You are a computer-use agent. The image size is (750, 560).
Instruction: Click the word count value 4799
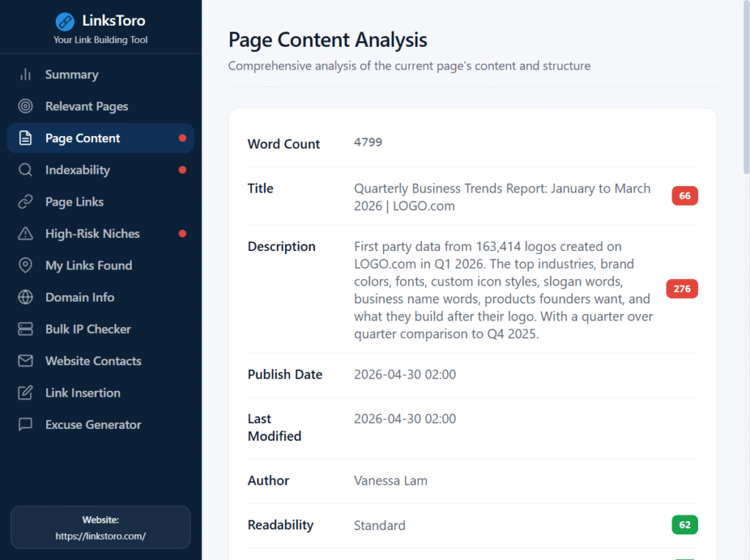[368, 142]
